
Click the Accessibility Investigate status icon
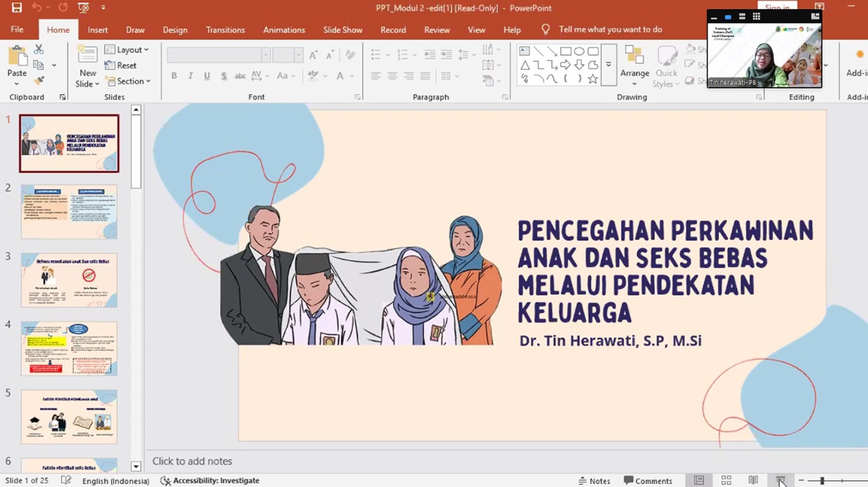(x=166, y=480)
